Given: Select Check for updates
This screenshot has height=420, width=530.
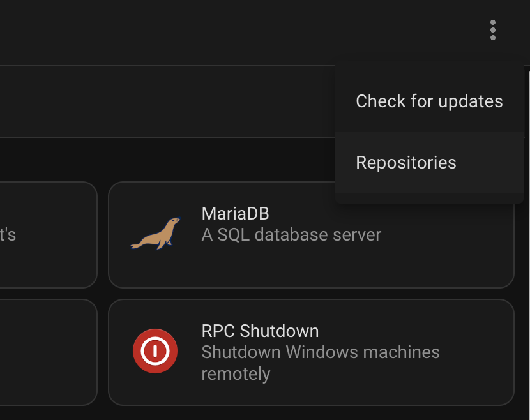Looking at the screenshot, I should tap(429, 101).
